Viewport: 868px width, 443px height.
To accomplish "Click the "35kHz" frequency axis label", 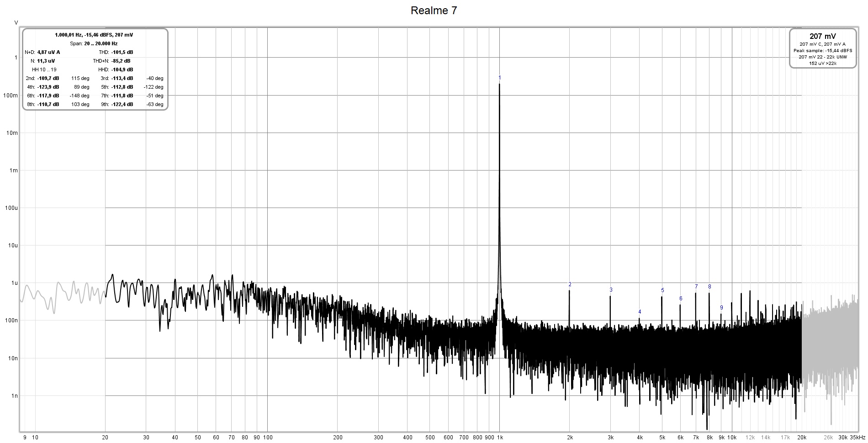I will click(857, 438).
